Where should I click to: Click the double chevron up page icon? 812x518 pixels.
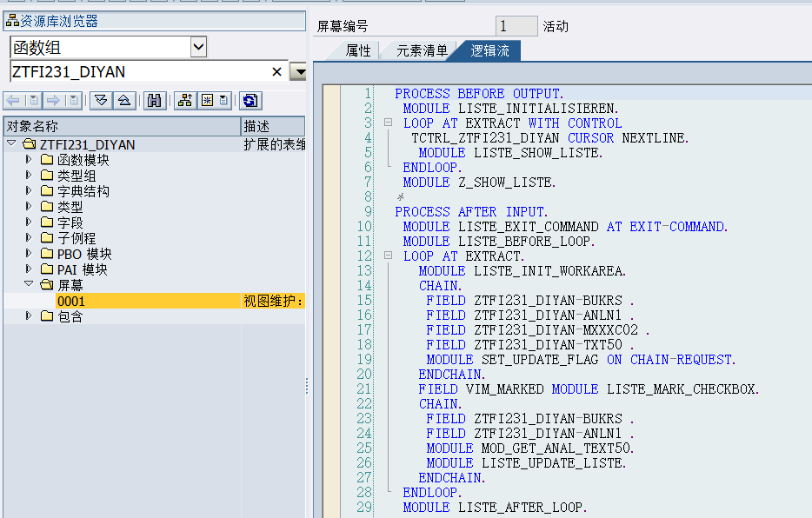pyautogui.click(x=125, y=101)
